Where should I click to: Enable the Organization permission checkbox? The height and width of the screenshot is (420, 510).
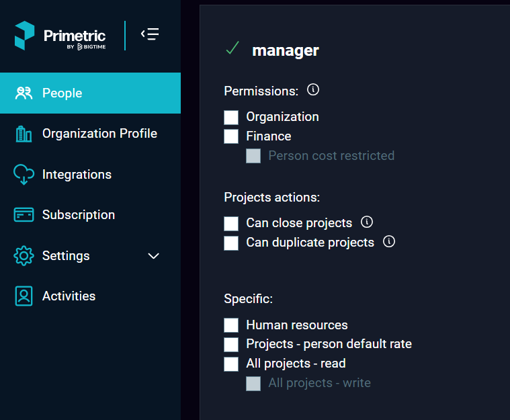231,118
